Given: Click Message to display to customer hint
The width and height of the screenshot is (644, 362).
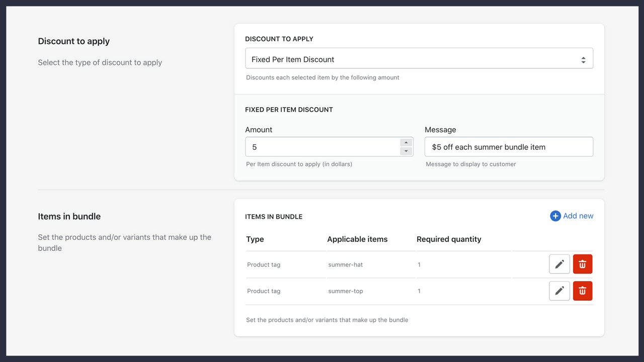Looking at the screenshot, I should click(x=471, y=164).
